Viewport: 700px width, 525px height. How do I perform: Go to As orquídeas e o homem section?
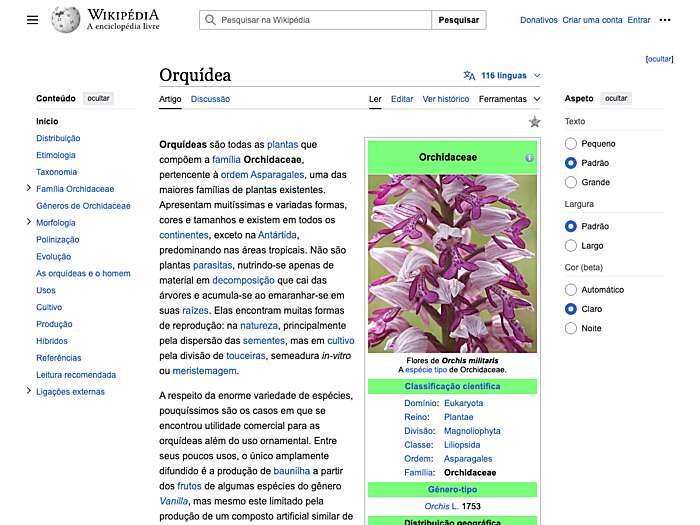coord(83,273)
